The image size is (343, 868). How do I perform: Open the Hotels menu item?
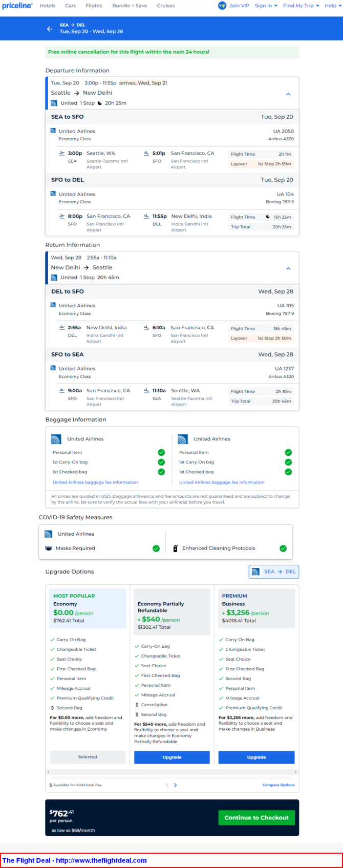pyautogui.click(x=48, y=6)
